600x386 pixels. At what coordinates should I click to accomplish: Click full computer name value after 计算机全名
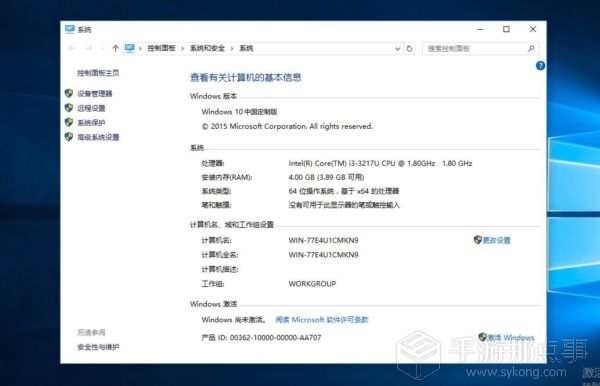[323, 255]
